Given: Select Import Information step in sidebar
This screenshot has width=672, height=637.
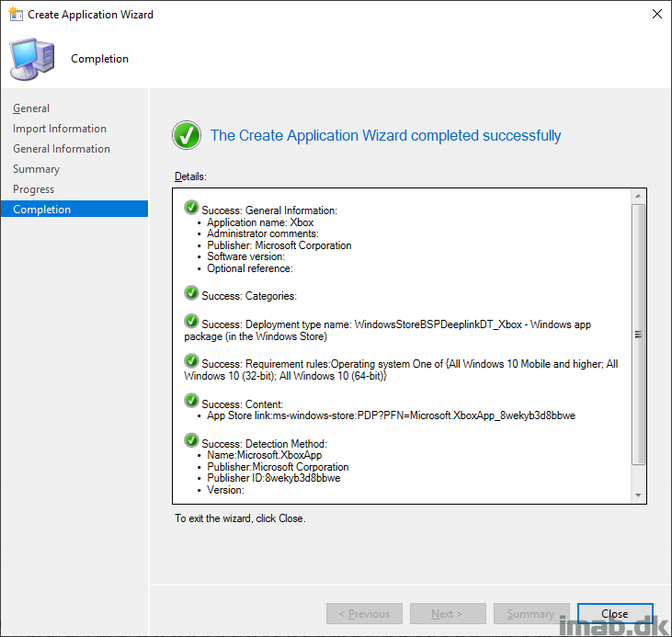Looking at the screenshot, I should [60, 129].
